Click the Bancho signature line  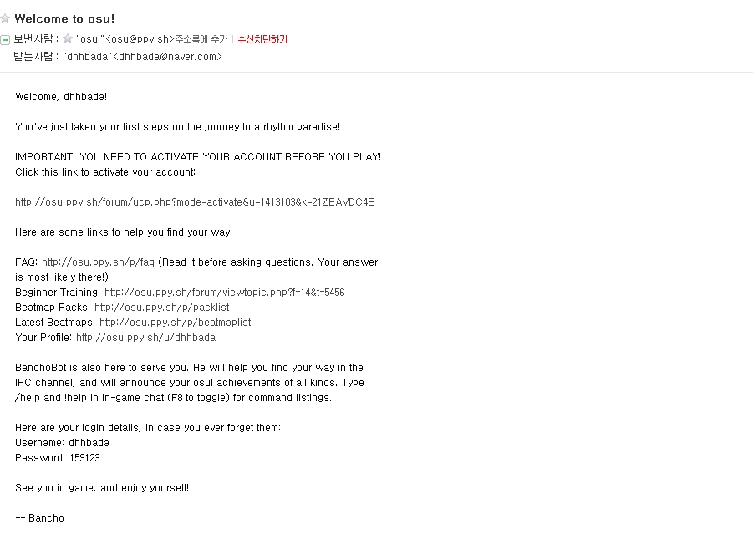click(x=39, y=518)
